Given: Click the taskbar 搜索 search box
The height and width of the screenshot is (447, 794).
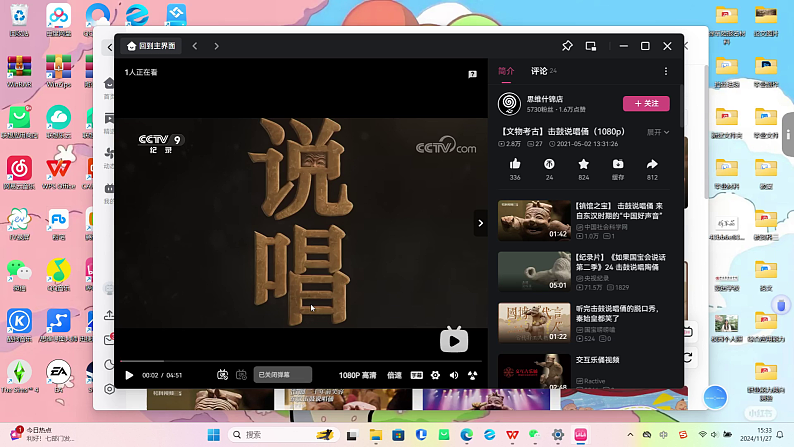Looking at the screenshot, I should click(x=284, y=435).
